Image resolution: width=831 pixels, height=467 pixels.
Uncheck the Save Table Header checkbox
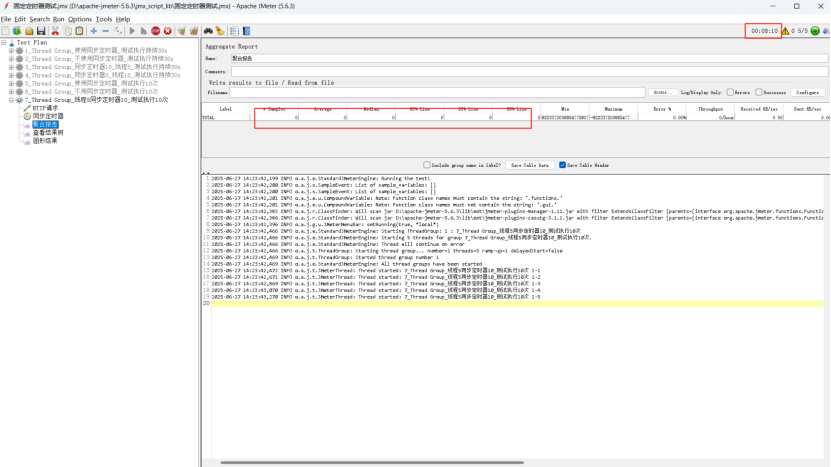563,165
